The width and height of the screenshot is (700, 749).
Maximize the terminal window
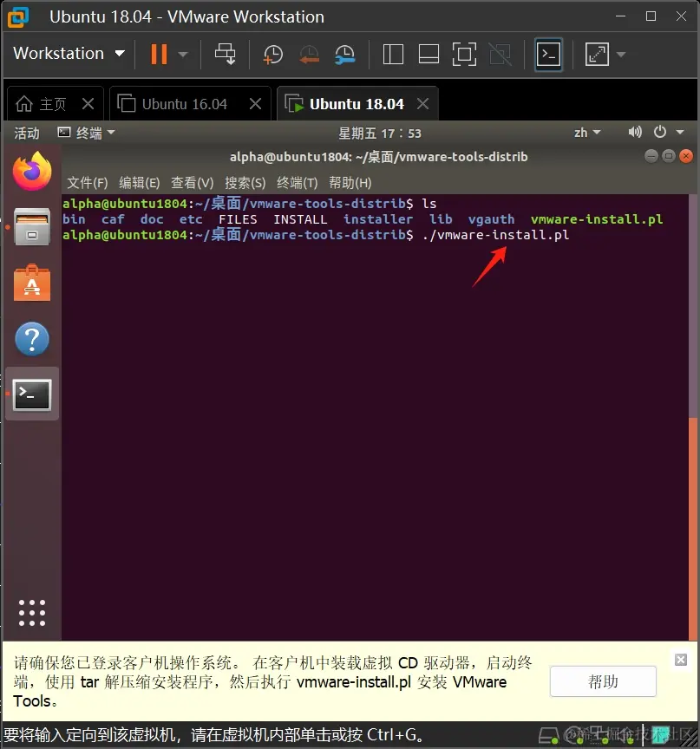click(x=669, y=156)
